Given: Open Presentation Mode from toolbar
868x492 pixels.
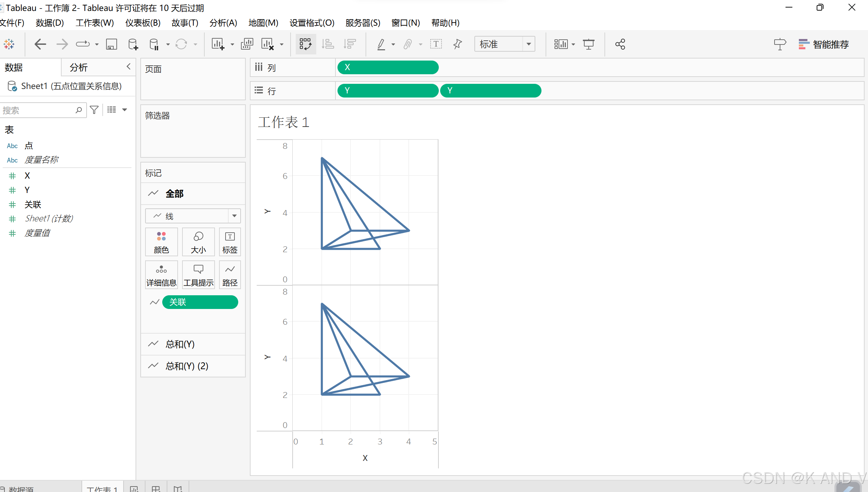Looking at the screenshot, I should pos(589,44).
